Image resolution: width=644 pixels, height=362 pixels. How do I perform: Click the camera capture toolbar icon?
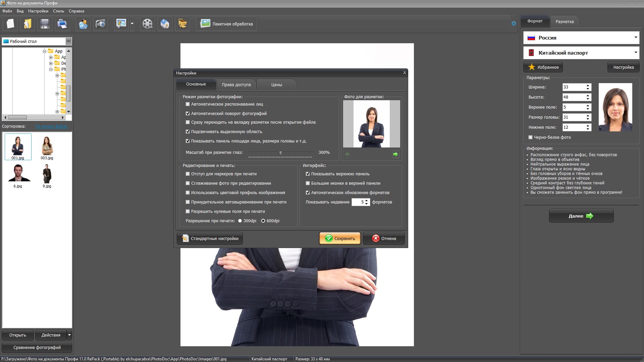100,24
